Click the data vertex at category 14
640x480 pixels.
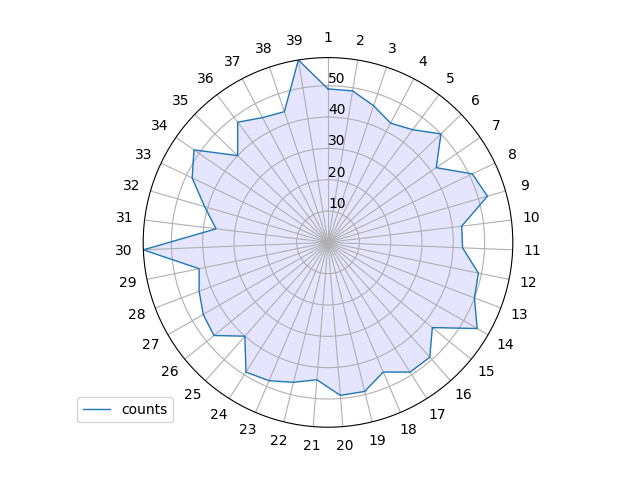point(477,328)
